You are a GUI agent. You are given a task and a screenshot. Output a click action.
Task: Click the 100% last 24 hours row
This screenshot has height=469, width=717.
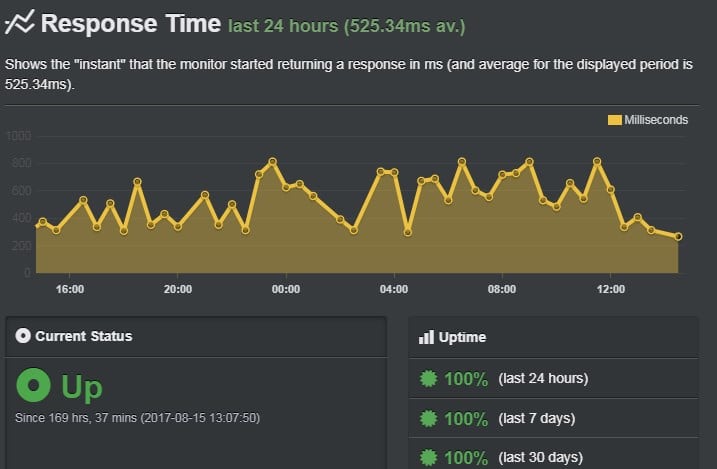click(x=553, y=378)
